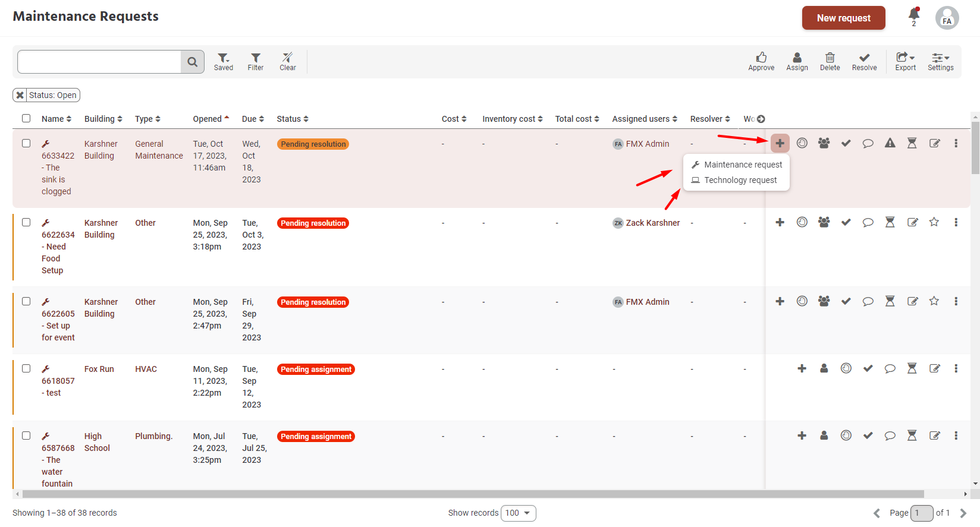Open request 6622634 - Need Food Setup
This screenshot has width=980, height=527.
tap(58, 247)
